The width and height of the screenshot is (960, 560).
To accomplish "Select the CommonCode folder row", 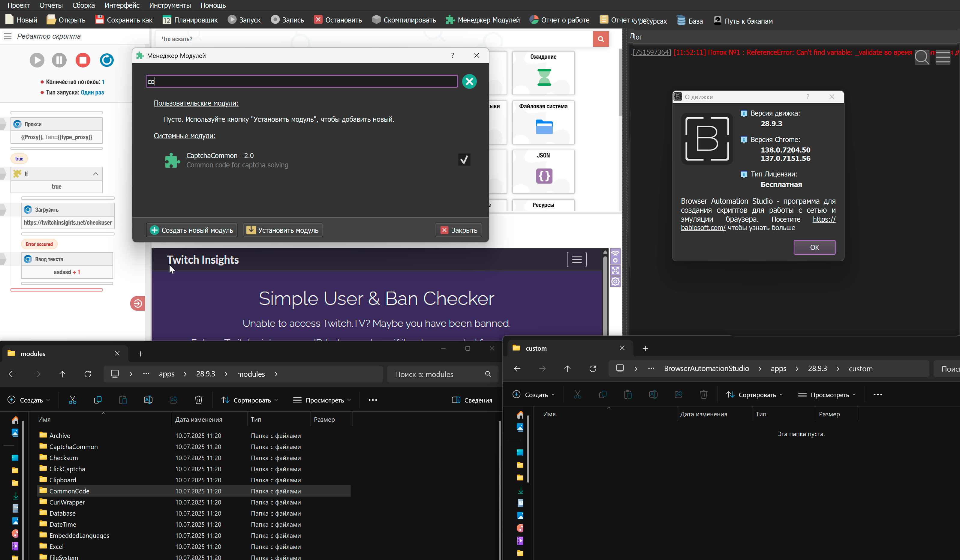I will 69,491.
